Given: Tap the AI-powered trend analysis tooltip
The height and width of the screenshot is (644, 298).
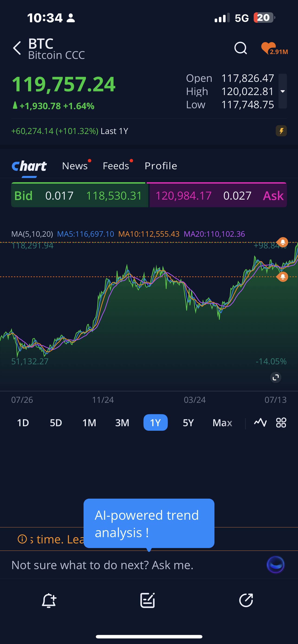Looking at the screenshot, I should (149, 523).
